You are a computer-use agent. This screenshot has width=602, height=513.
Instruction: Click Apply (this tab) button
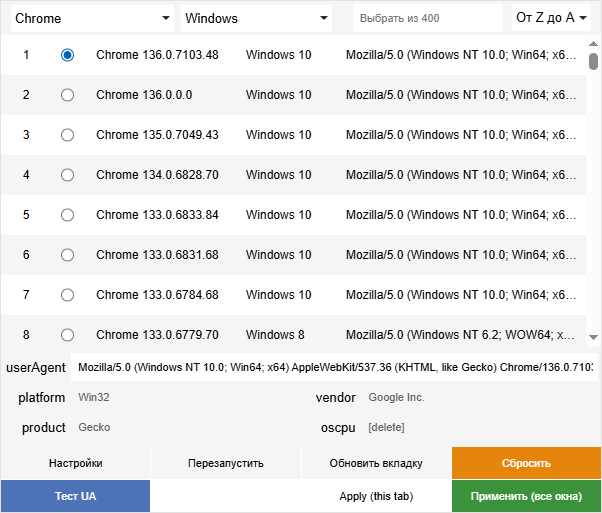(376, 496)
